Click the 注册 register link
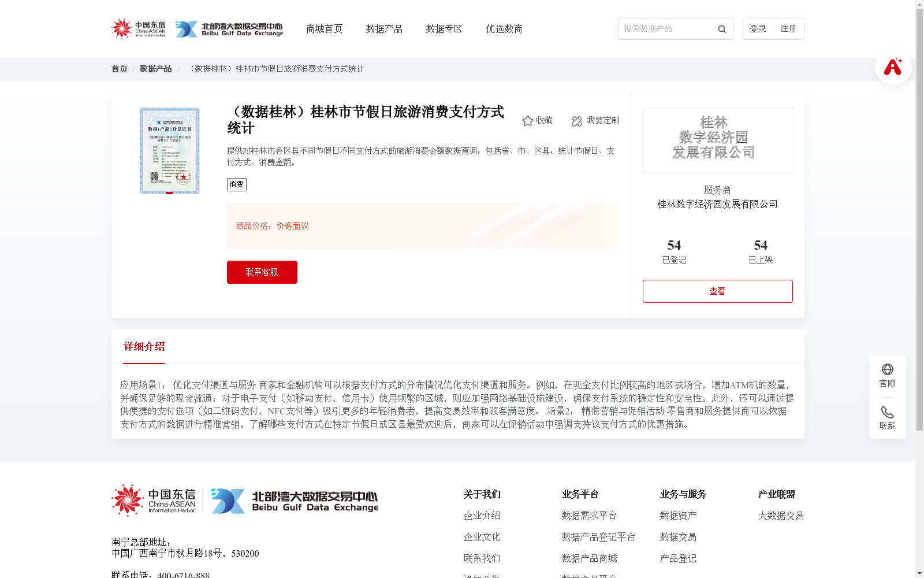The image size is (924, 578). tap(788, 29)
